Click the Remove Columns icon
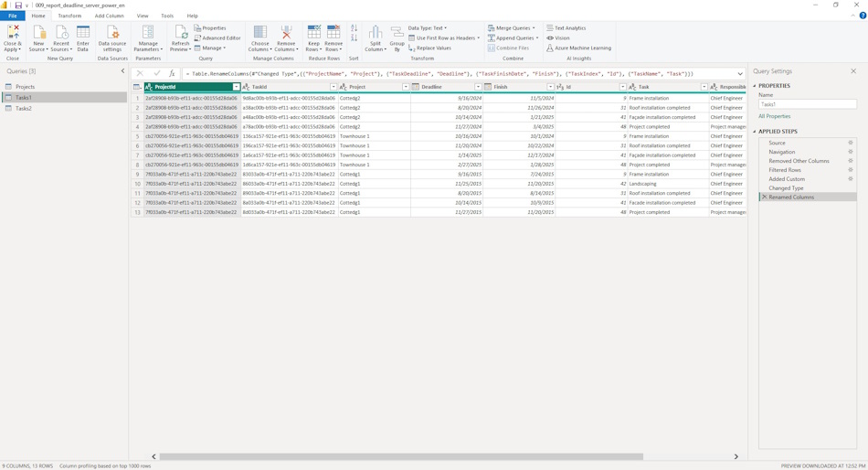Image resolution: width=868 pixels, height=470 pixels. (286, 32)
